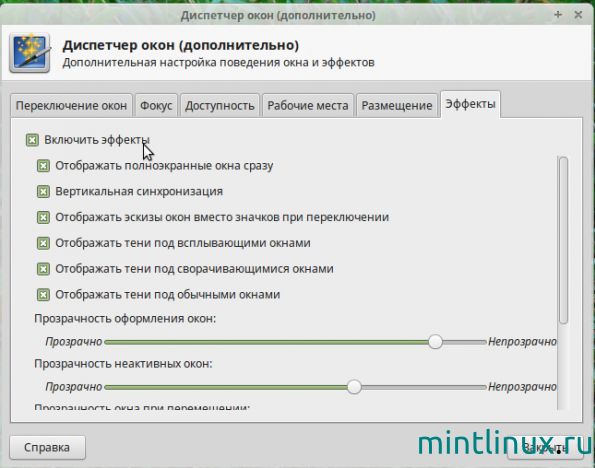This screenshot has height=468, width=595.
Task: Select the Эффекты tab
Action: [470, 104]
